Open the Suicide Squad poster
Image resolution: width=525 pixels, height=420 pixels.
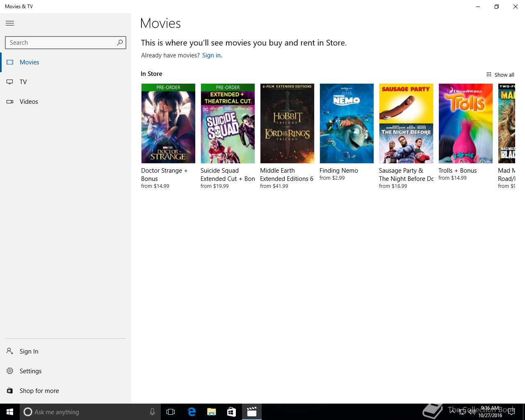(x=228, y=123)
